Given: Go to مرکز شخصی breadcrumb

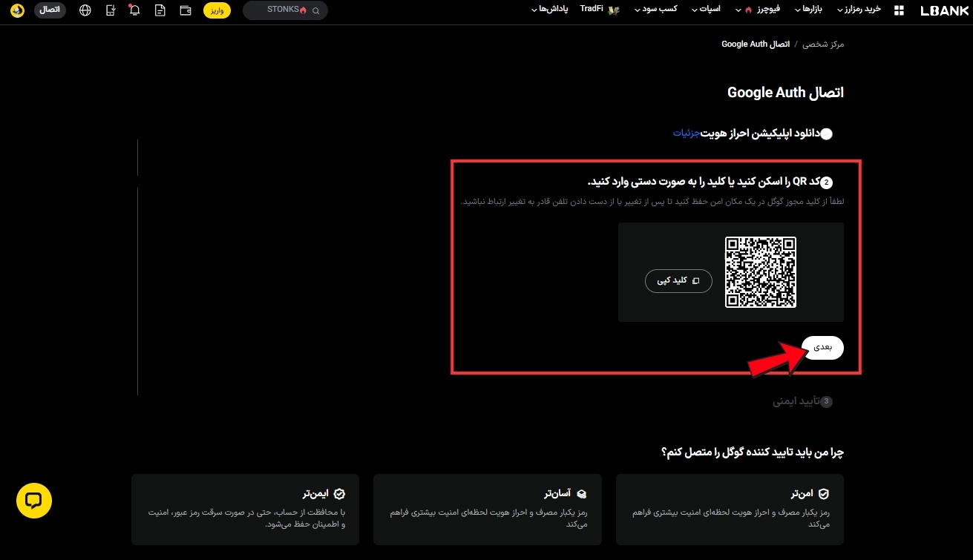Looking at the screenshot, I should pyautogui.click(x=823, y=45).
